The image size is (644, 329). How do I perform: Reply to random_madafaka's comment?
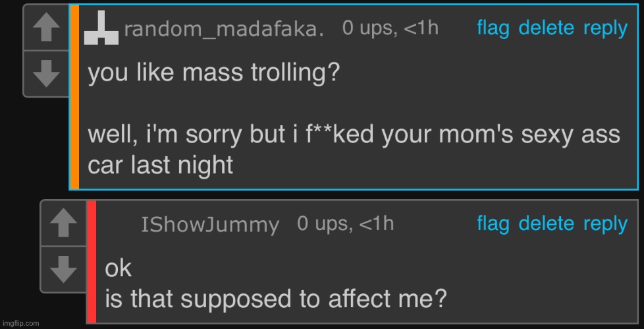(605, 28)
